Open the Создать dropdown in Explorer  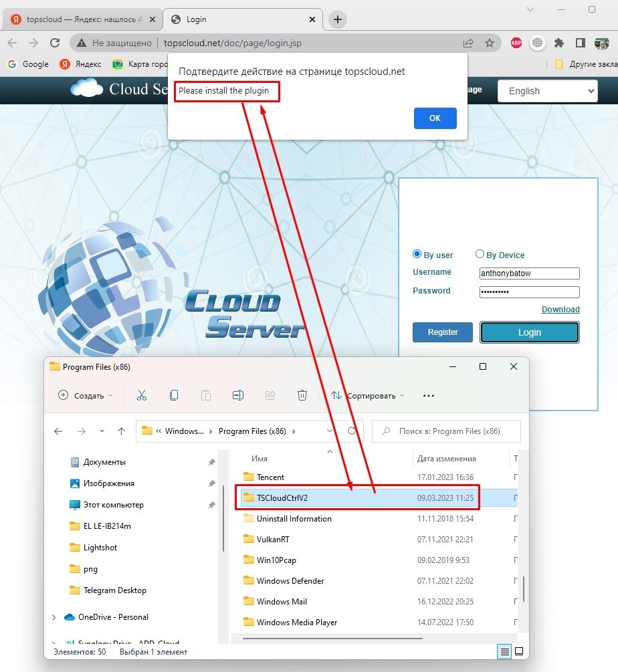tap(86, 395)
